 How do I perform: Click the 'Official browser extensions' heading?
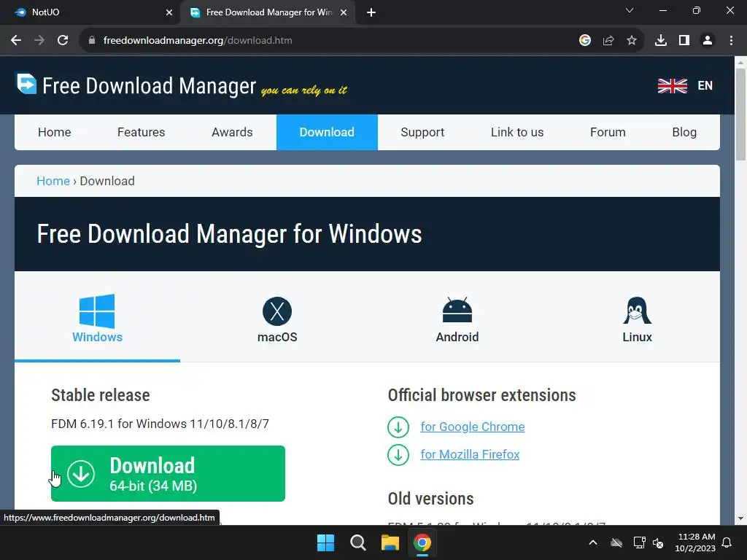click(x=481, y=395)
